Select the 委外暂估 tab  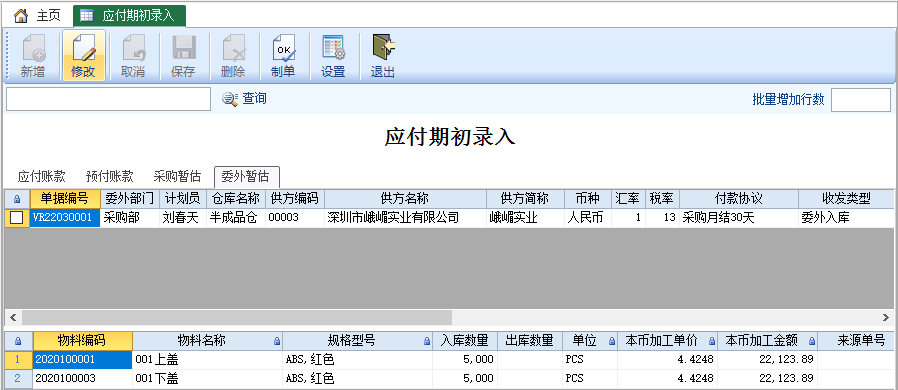246,176
